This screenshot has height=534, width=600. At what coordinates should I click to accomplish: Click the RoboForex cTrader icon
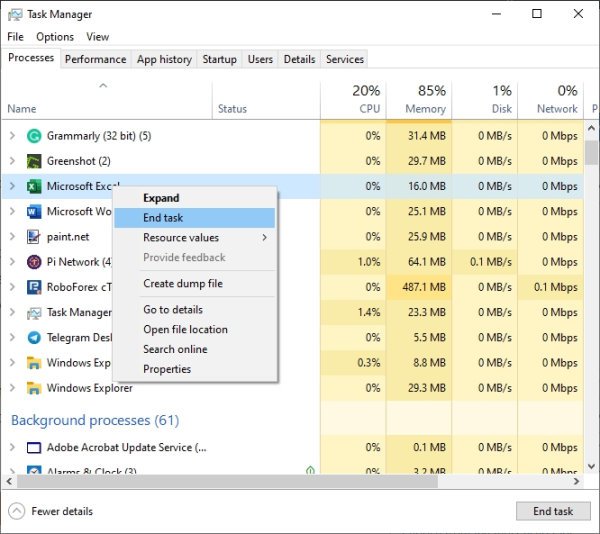33,287
